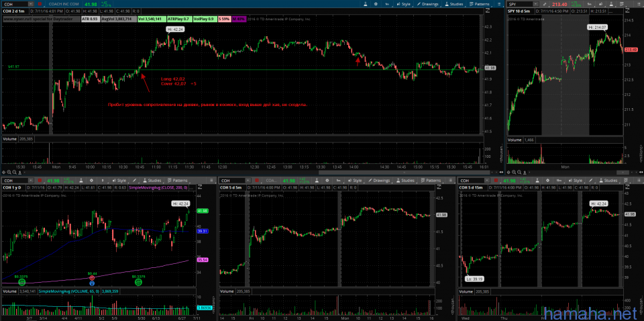644x321 pixels.
Task: Click the ATR 0.93 study label
Action: 89,19
